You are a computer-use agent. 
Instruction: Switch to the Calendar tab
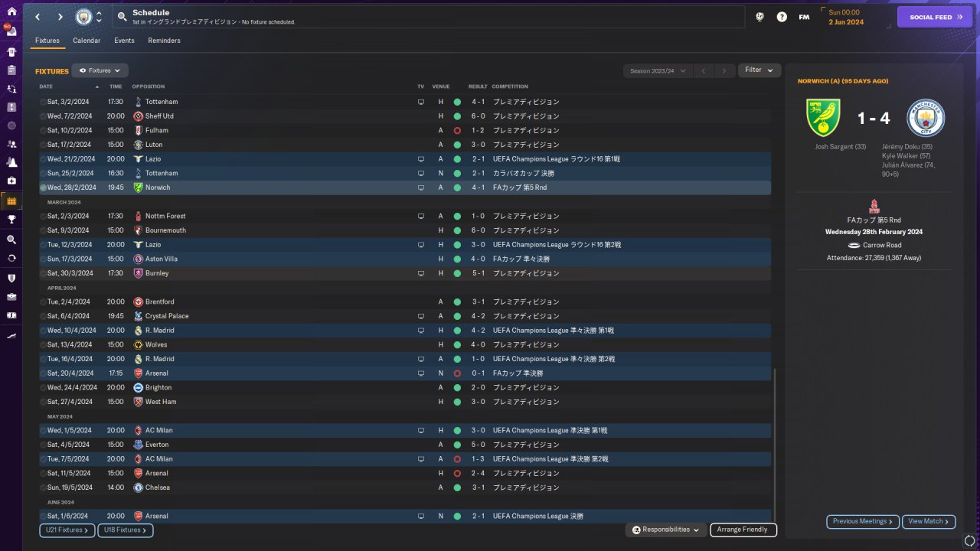pos(87,41)
